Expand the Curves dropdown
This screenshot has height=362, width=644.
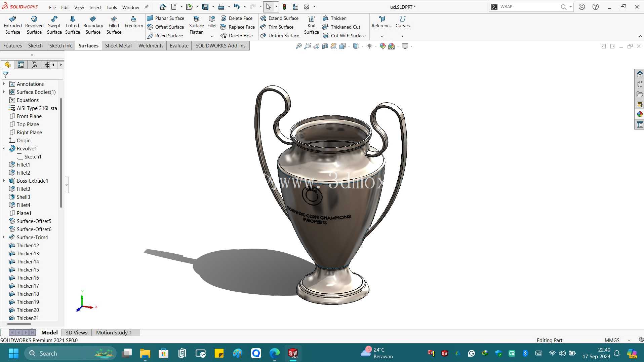(402, 36)
